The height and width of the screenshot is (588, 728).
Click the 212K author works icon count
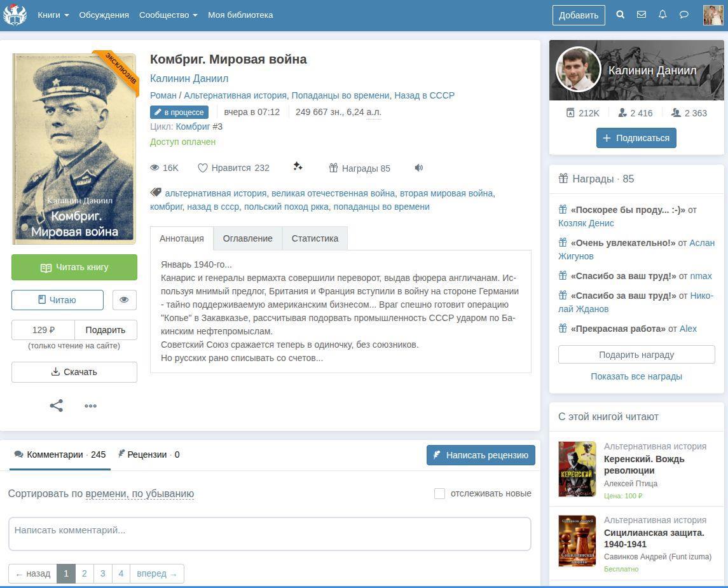tap(582, 113)
